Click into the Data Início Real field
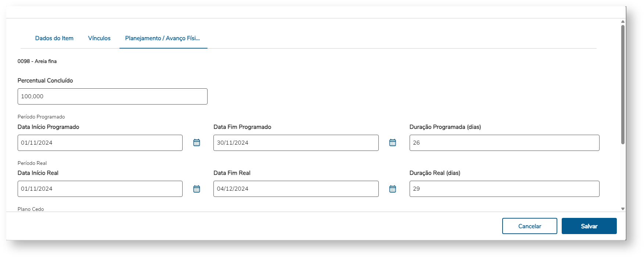The height and width of the screenshot is (258, 644). pyautogui.click(x=100, y=189)
